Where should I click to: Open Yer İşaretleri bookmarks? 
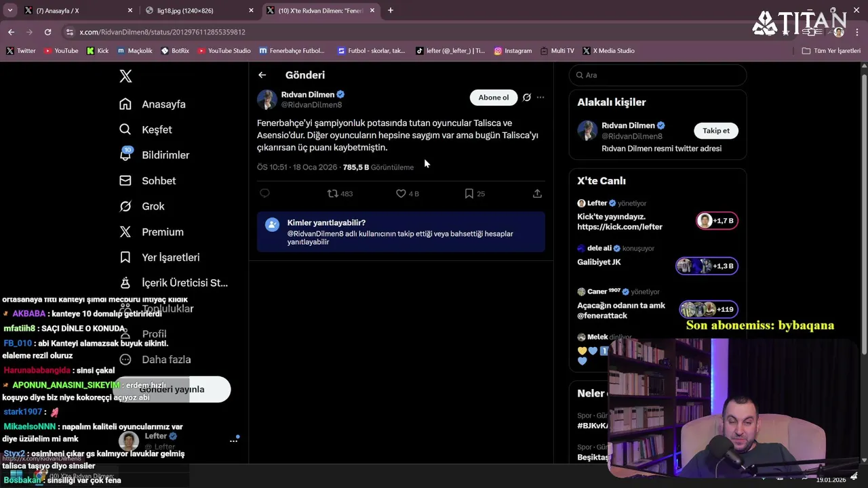[159, 258]
